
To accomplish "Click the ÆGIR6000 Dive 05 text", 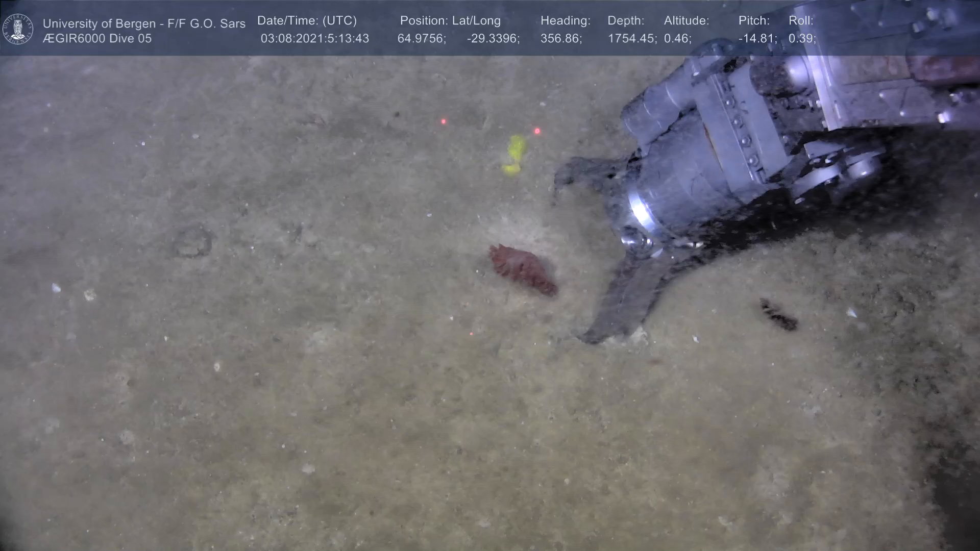I will (97, 39).
